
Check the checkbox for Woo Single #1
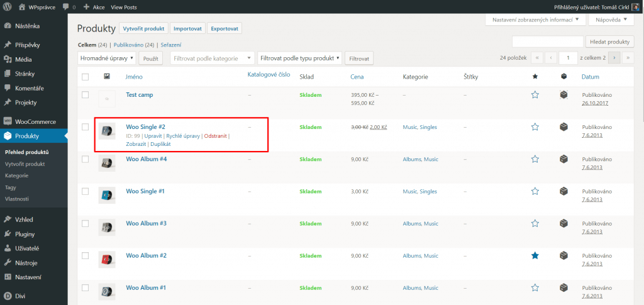[x=85, y=191]
